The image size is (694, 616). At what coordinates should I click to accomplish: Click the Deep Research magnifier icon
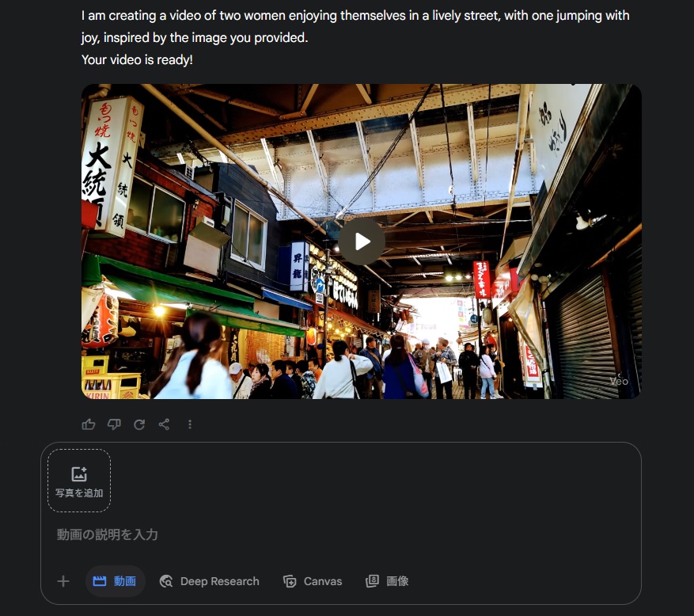click(166, 581)
